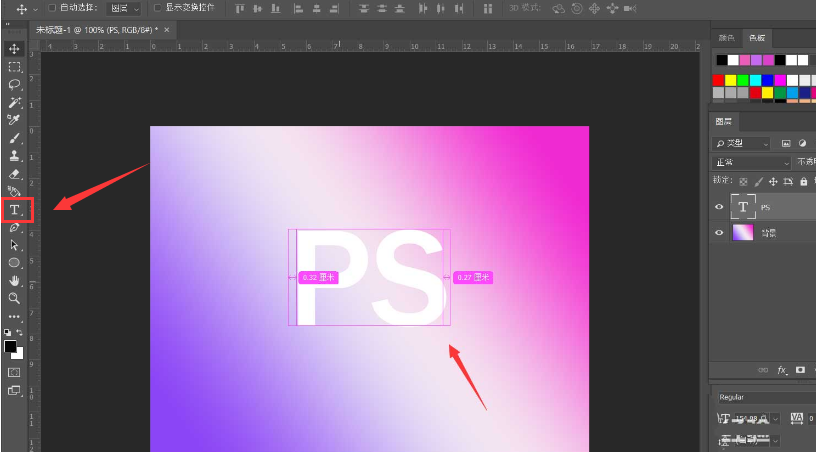Select the gradient background layer thumbnail

(743, 233)
